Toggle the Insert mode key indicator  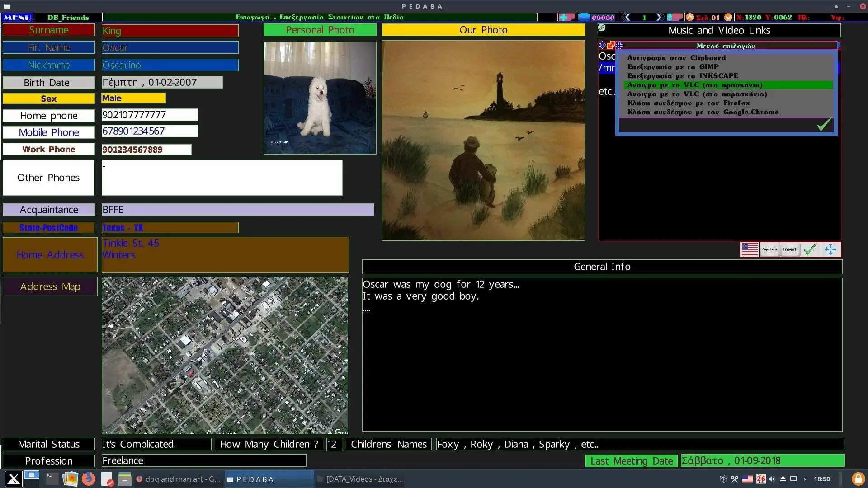click(790, 249)
